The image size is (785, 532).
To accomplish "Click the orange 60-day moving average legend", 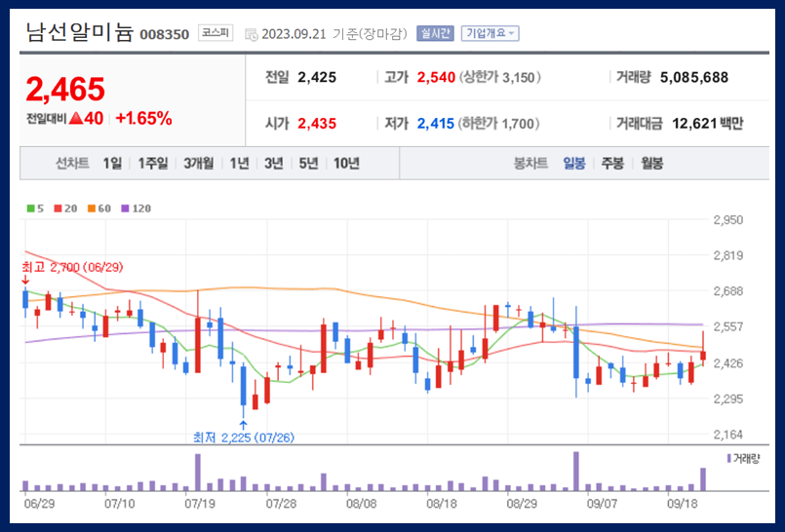I will tap(99, 209).
